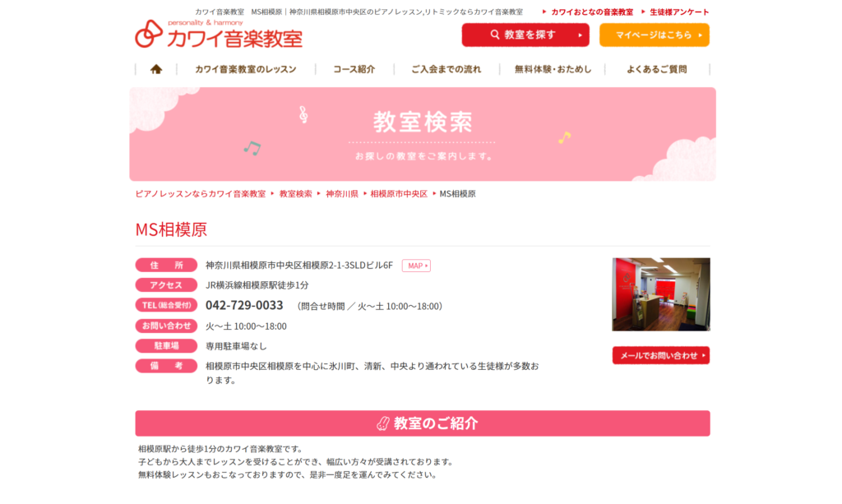Open マイページはこちら button
Screen dimensions: 842x504
pos(654,35)
